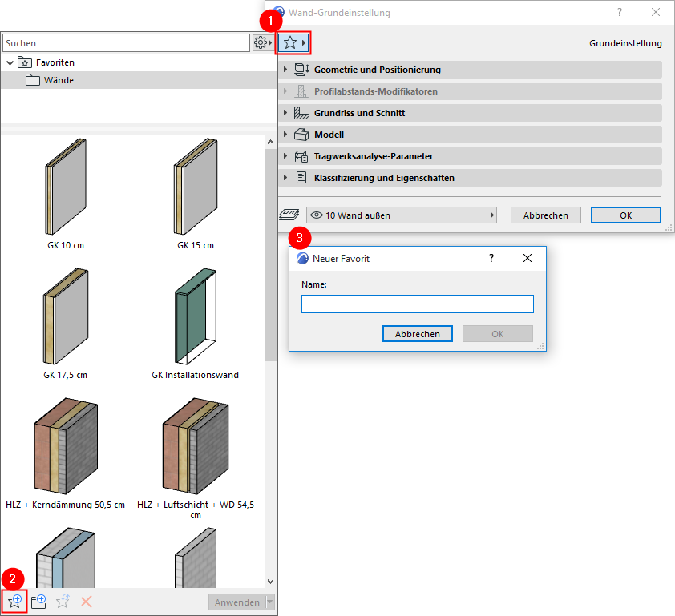Screen dimensions: 675x616
Task: Click Abbrechen in Neuer Favorit dialog
Action: (x=417, y=333)
